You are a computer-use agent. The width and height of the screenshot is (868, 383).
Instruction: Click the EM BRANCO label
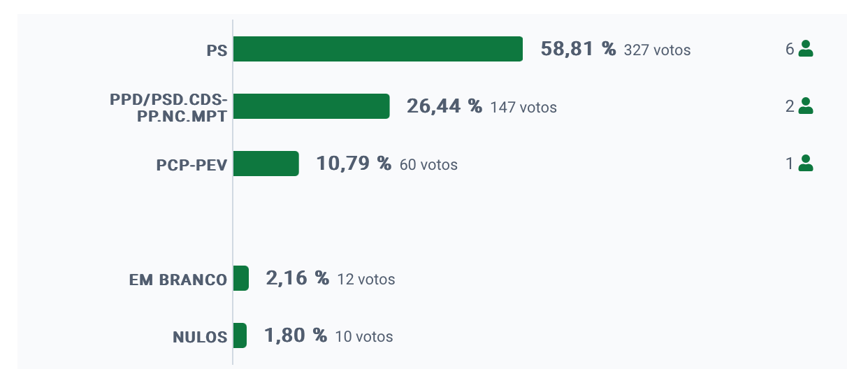pos(178,280)
